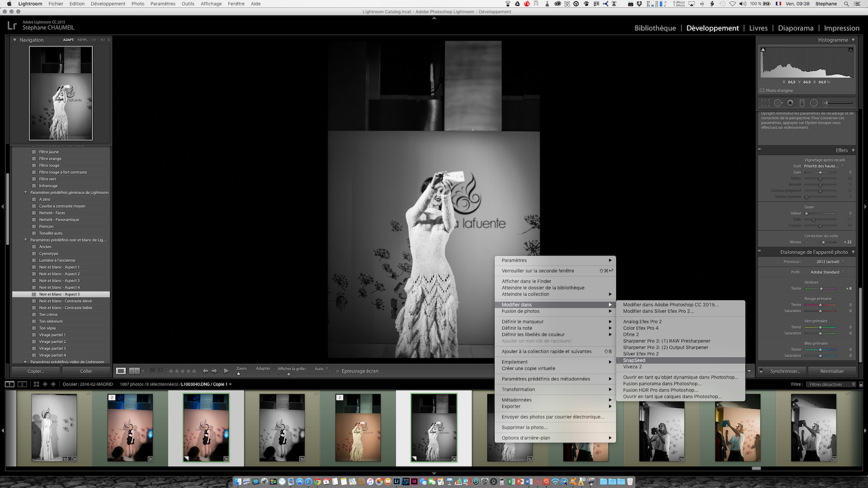
Task: Set navigator zoom to 1:1
Action: coord(94,40)
